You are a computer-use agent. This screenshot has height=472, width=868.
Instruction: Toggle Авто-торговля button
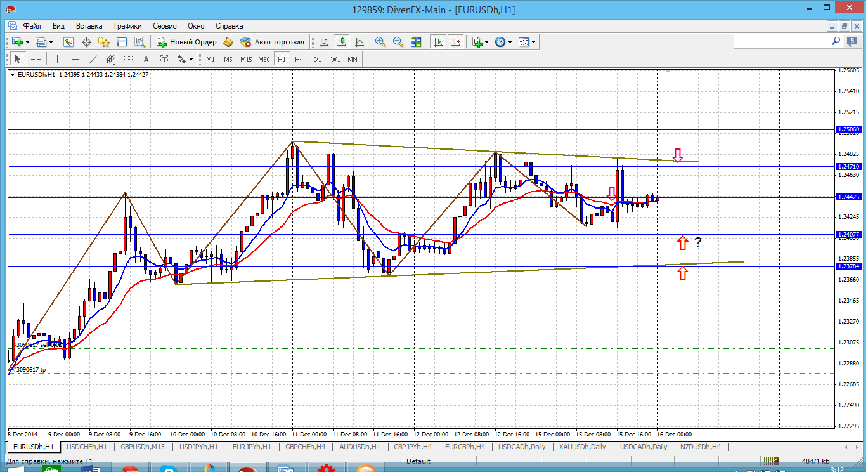click(x=273, y=42)
